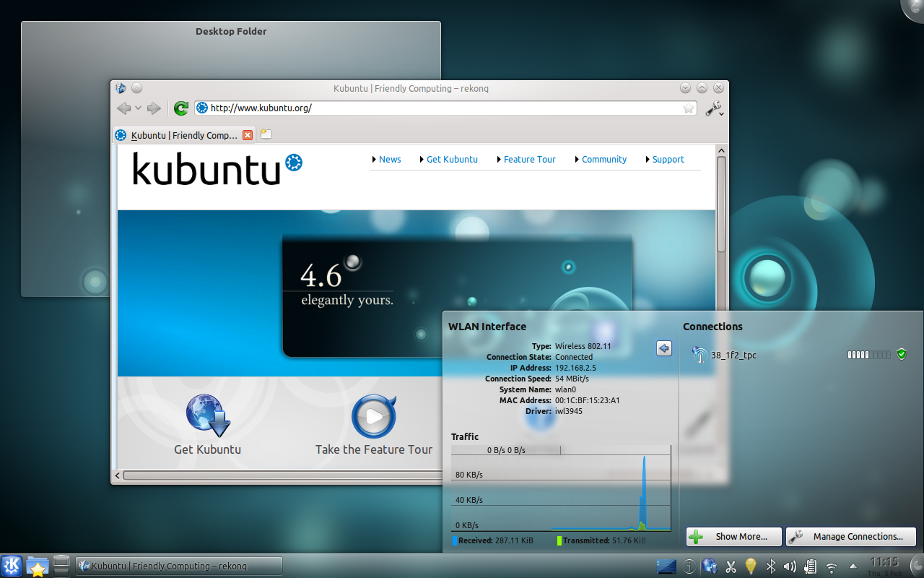Viewport: 924px width, 578px height.
Task: Click the KDE application launcher icon
Action: point(10,566)
